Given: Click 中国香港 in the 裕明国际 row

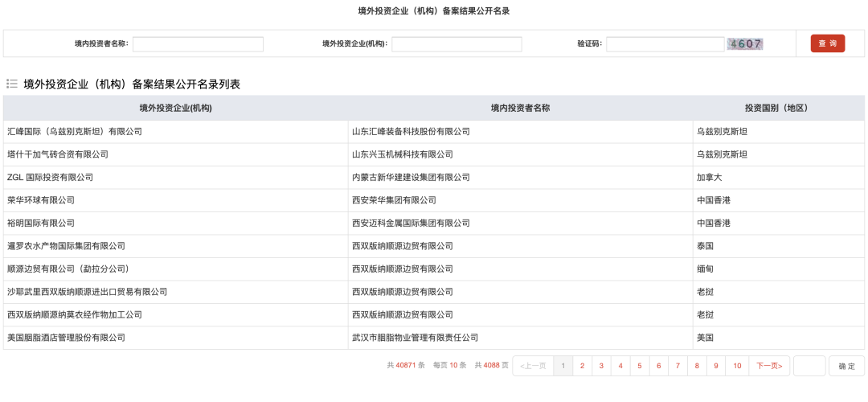Looking at the screenshot, I should click(x=779, y=224).
